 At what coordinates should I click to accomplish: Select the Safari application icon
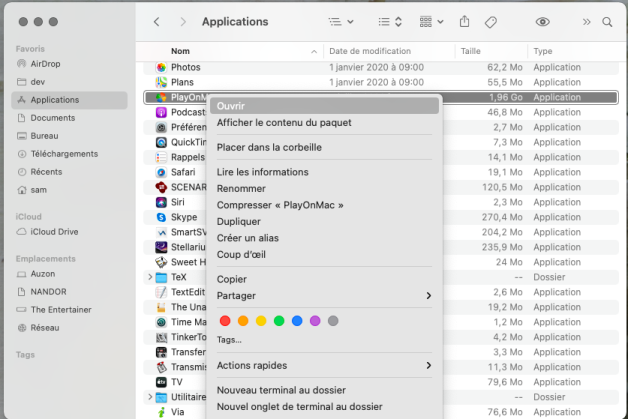161,172
